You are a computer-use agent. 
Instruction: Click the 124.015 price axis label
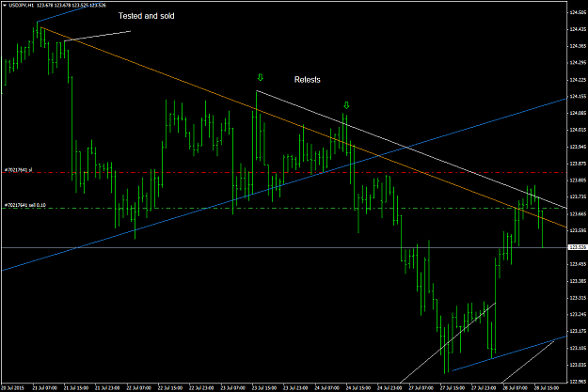click(x=578, y=130)
